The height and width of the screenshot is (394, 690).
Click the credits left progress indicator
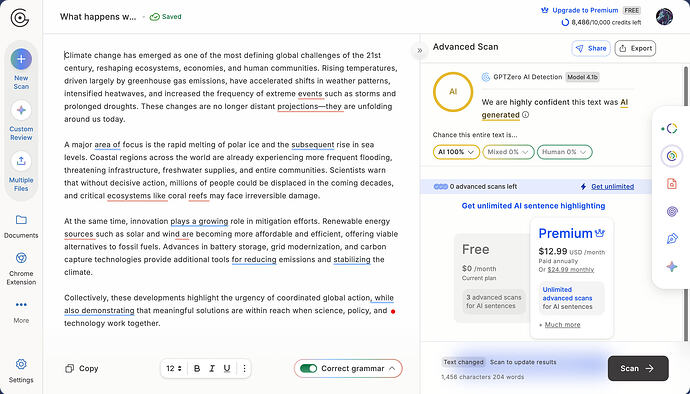tap(565, 22)
